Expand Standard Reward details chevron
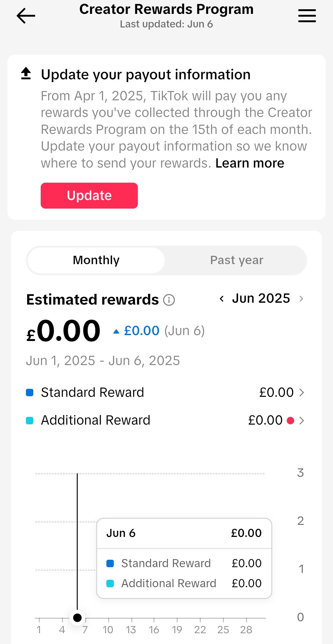This screenshot has height=644, width=333. point(302,393)
